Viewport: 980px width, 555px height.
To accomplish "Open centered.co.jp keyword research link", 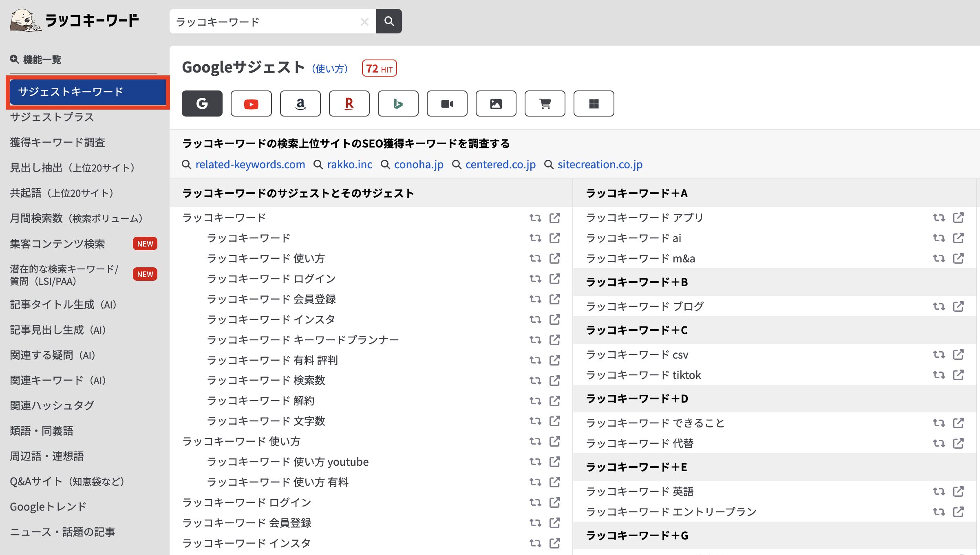I will (x=501, y=164).
